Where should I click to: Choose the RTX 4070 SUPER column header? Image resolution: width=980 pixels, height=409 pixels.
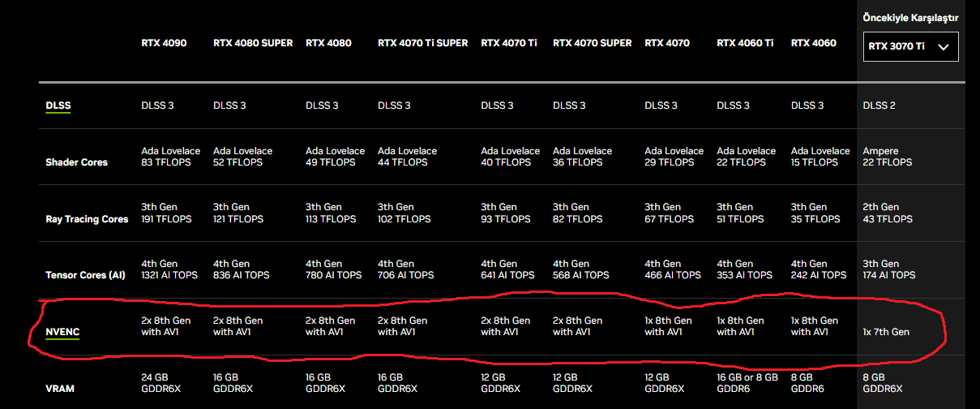coord(592,43)
